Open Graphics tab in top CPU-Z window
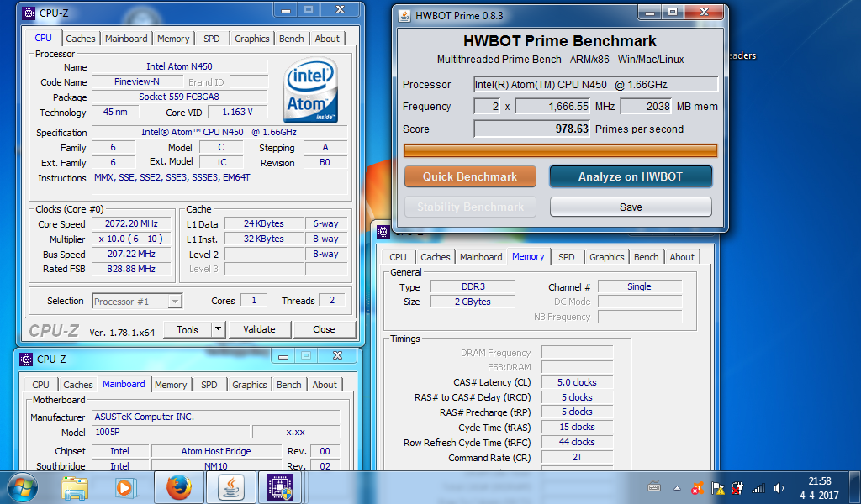 [252, 39]
